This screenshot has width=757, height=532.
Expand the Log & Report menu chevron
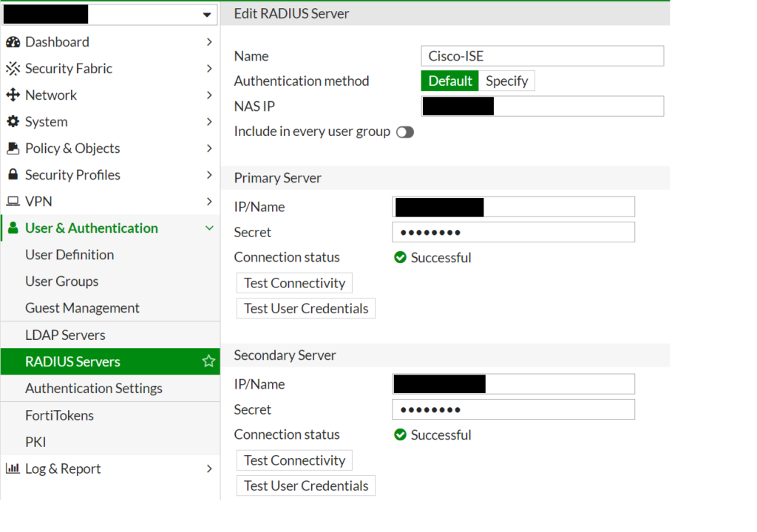click(x=209, y=468)
